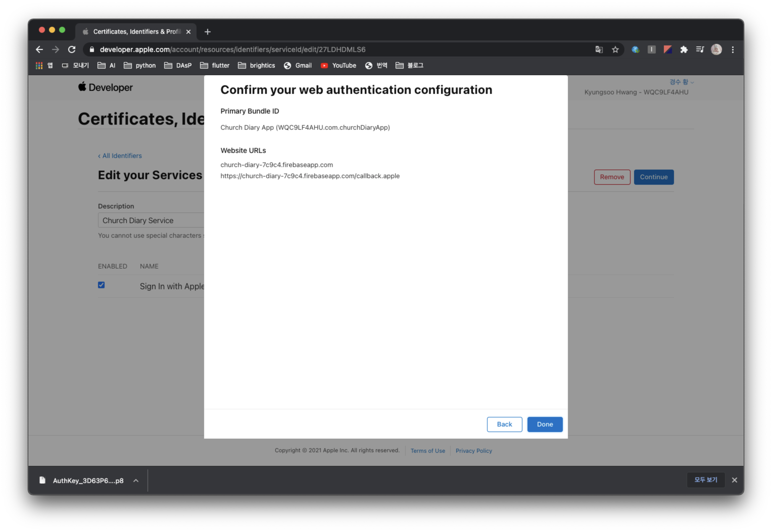Open the All Identifiers link
Viewport: 772px width, 532px height.
click(x=120, y=156)
